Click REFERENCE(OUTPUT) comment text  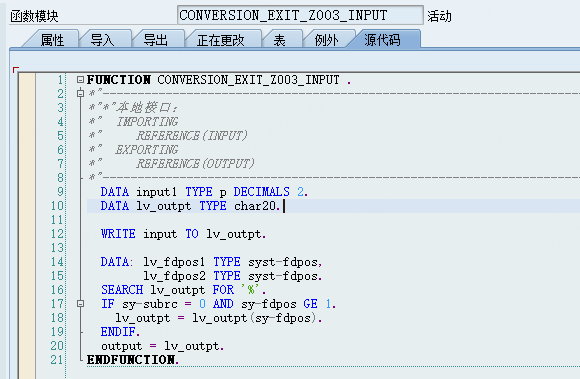pyautogui.click(x=195, y=164)
